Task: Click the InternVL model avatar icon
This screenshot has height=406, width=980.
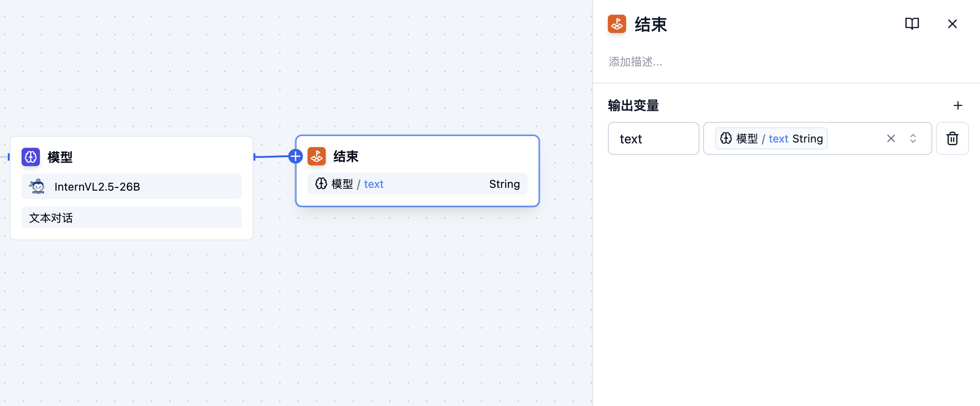Action: (37, 187)
